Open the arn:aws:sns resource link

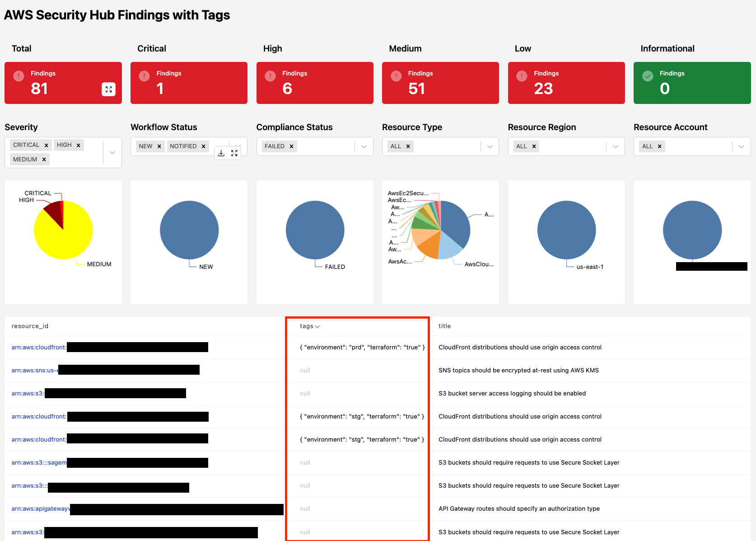tap(35, 371)
